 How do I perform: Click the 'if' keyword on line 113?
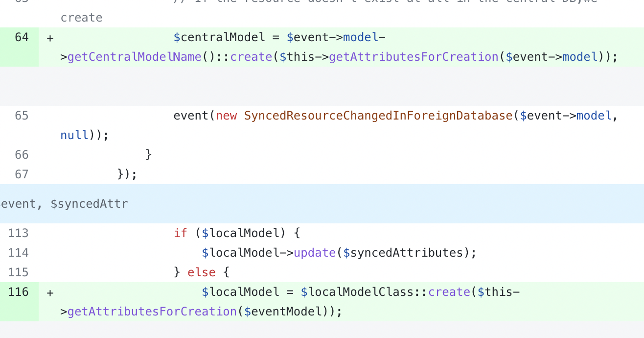[181, 233]
